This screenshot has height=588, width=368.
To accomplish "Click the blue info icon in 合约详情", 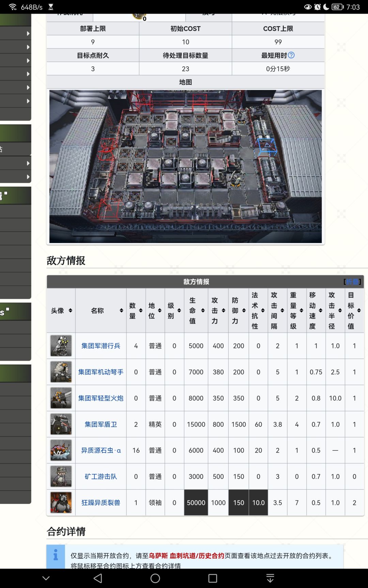I will [x=56, y=555].
